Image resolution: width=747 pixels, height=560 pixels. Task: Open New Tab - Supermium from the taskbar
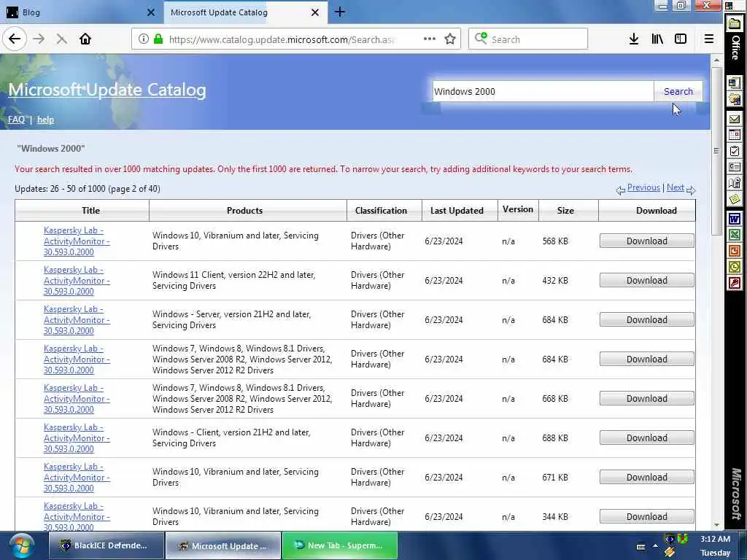340,545
